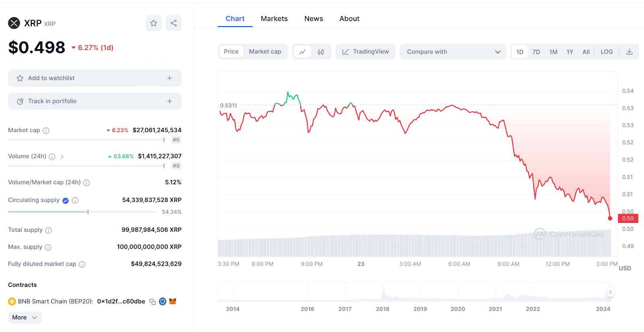
Task: Click fully diluted value $49,824,523,629
Action: tap(156, 264)
